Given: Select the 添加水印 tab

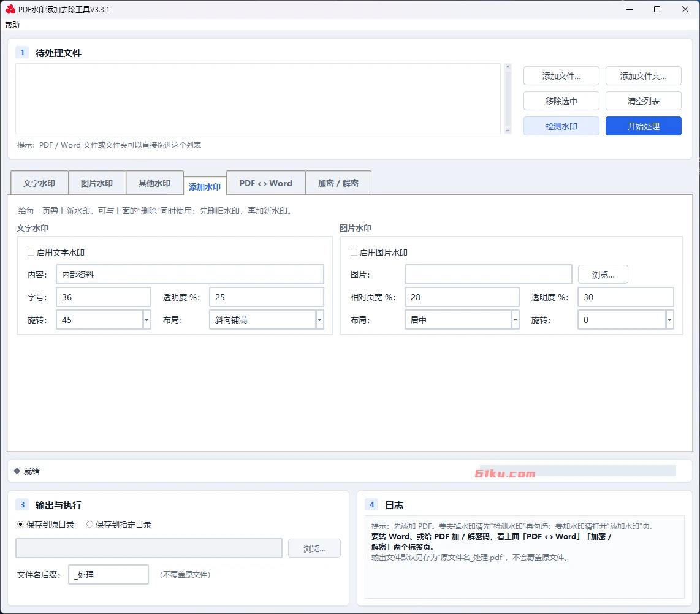Looking at the screenshot, I should [x=205, y=186].
